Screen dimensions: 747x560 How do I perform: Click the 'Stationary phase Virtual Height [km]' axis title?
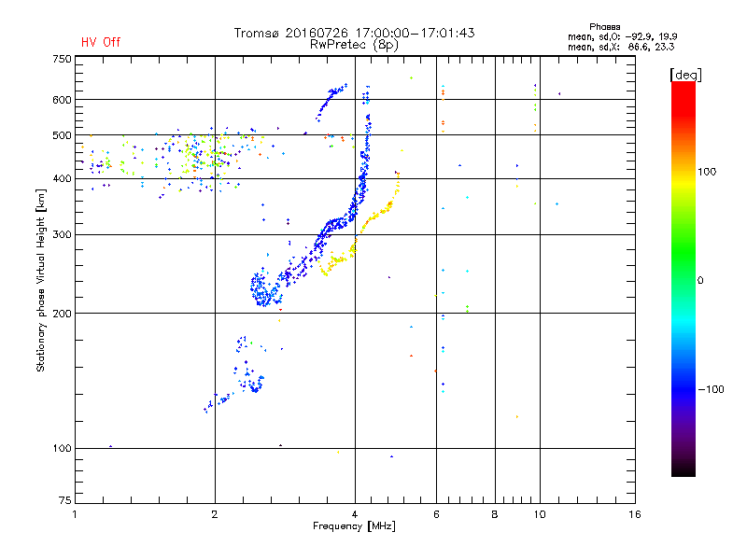(41, 281)
